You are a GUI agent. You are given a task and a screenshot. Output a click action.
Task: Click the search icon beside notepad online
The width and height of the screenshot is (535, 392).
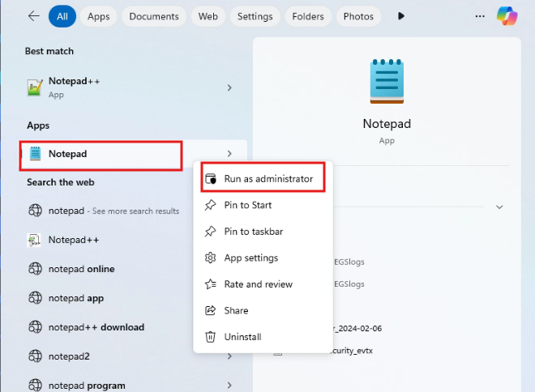tap(35, 269)
